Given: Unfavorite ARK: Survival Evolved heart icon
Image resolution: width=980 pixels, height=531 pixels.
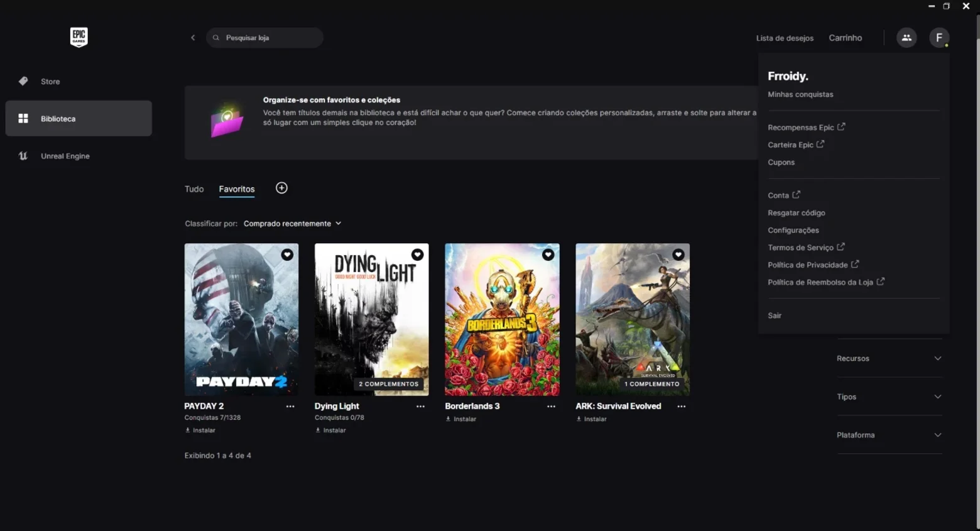Looking at the screenshot, I should point(678,255).
